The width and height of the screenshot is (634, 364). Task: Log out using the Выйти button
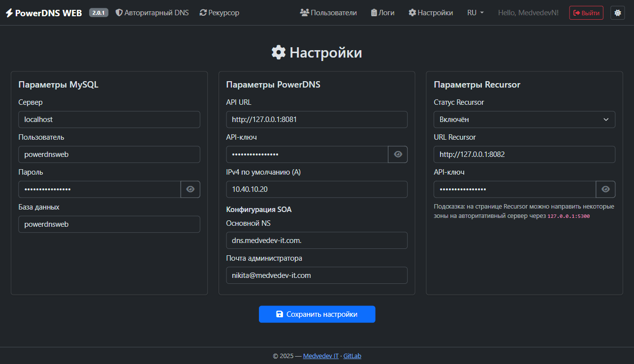click(586, 13)
